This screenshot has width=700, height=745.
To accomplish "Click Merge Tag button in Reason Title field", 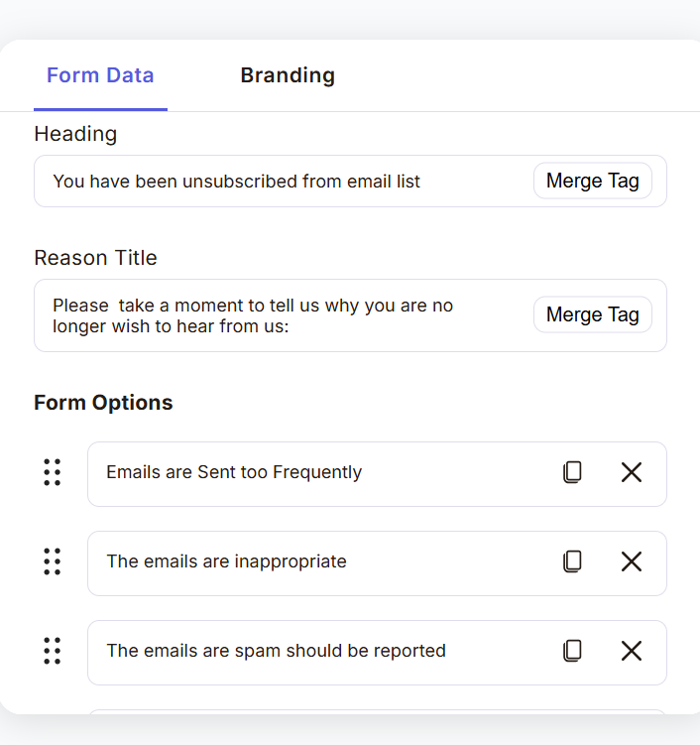I will coord(592,314).
